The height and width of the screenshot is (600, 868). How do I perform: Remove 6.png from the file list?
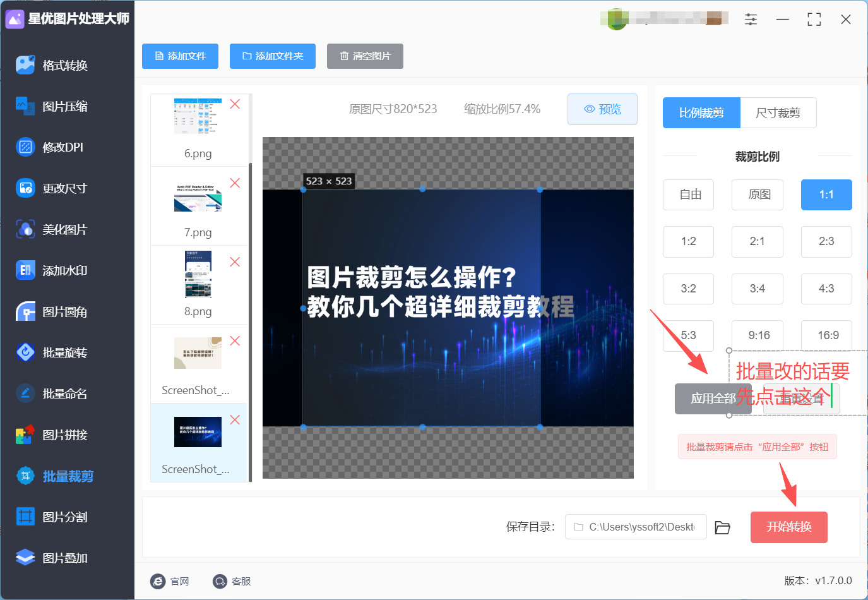coord(235,104)
